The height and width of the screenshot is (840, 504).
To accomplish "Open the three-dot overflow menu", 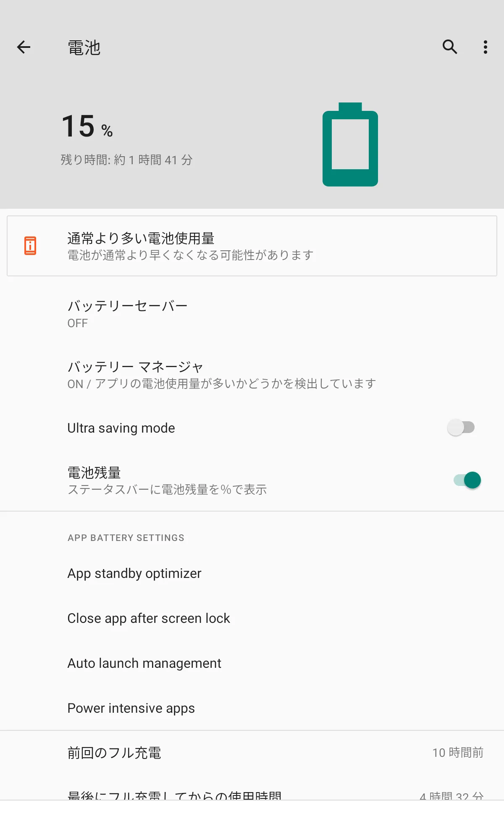I will [486, 47].
